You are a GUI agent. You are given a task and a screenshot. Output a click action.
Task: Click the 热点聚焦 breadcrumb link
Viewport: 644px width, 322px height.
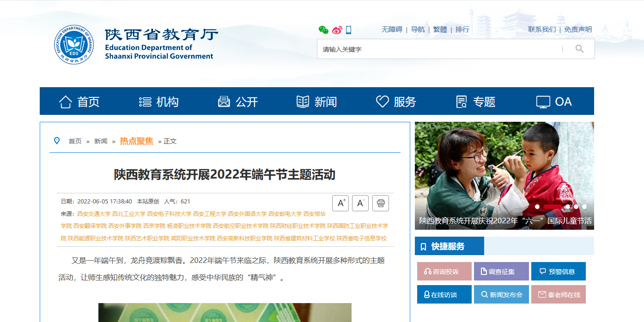[x=136, y=141]
